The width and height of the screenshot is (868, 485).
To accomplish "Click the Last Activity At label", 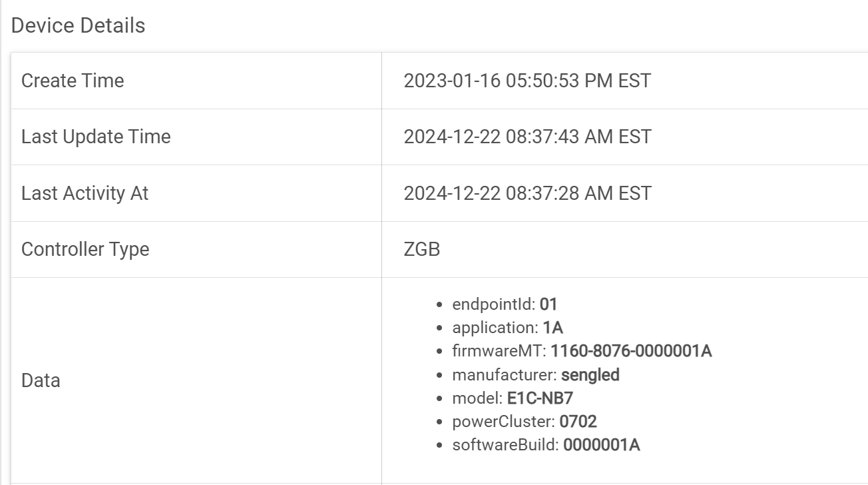I will 85,193.
